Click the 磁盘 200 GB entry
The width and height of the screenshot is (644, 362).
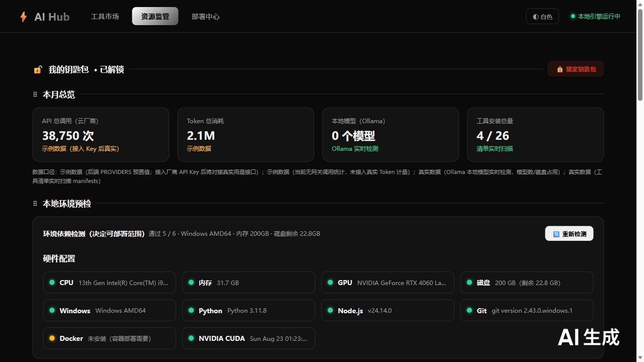[x=527, y=283]
